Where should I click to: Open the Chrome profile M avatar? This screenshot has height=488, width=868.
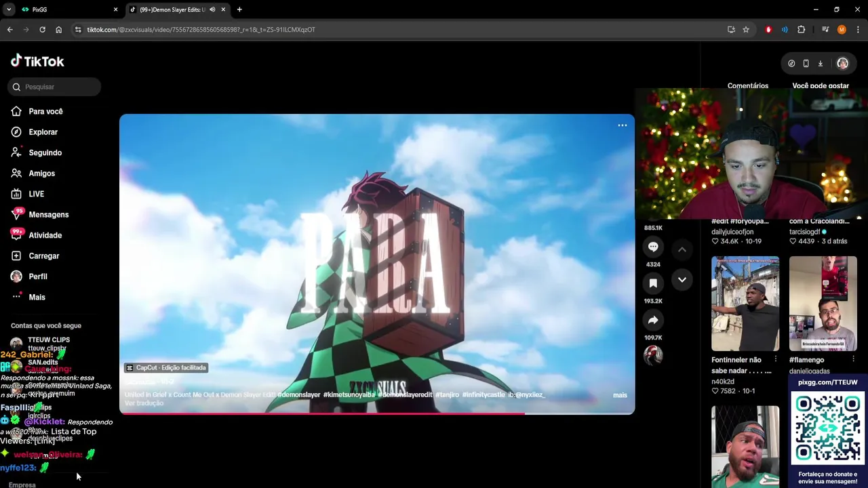pos(842,30)
